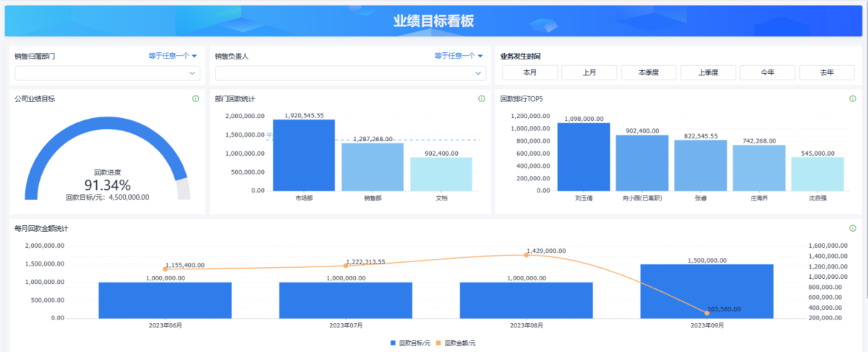Select the 本季度 time filter
This screenshot has height=352, width=868.
[x=649, y=72]
